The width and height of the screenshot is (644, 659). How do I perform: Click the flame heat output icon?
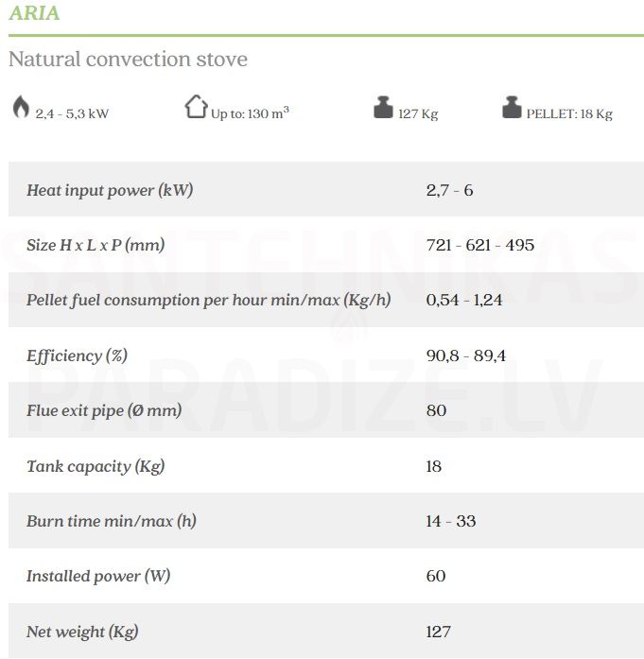pos(21,107)
